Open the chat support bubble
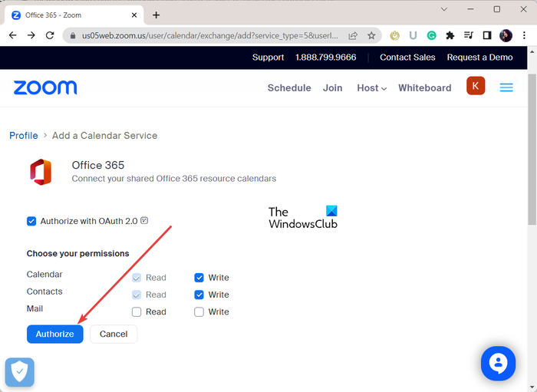The image size is (537, 392). pyautogui.click(x=498, y=364)
